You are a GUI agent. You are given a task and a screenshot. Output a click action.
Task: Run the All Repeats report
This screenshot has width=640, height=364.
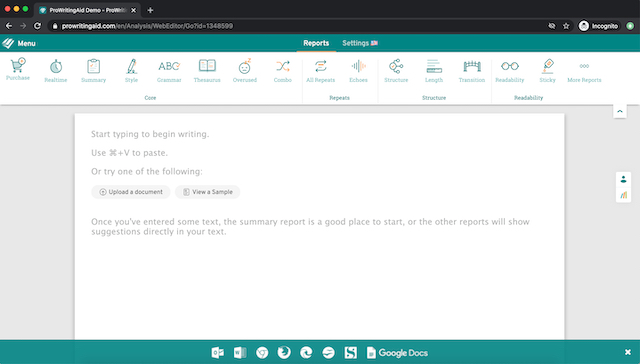coord(320,71)
